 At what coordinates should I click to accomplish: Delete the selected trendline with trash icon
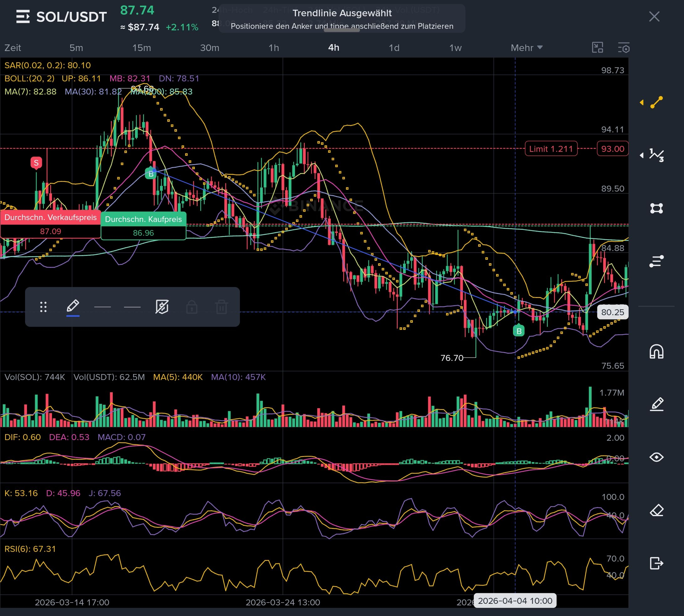(x=221, y=307)
